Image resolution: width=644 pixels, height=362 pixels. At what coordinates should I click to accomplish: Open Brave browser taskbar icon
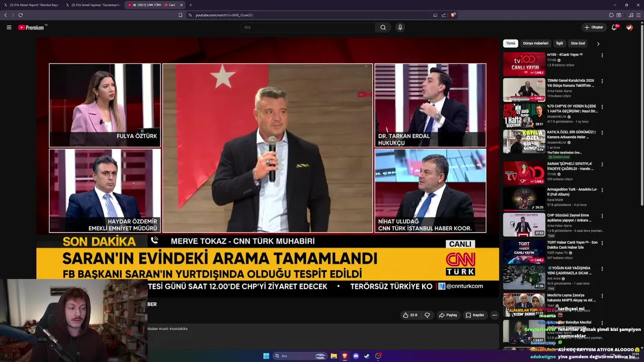[345, 356]
